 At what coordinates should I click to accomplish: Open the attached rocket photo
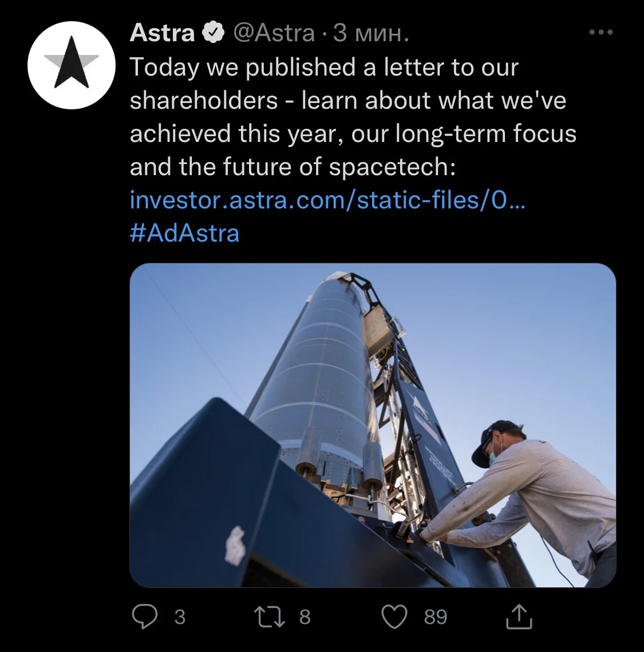(373, 425)
